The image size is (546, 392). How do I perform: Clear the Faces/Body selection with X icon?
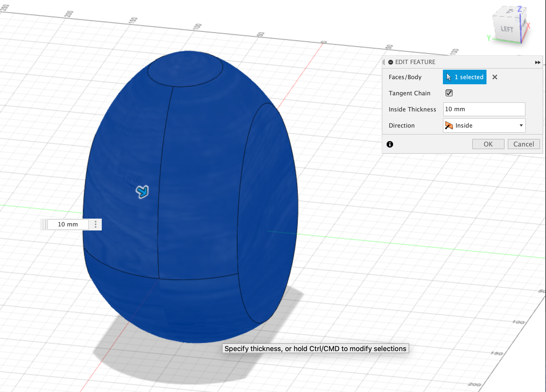(x=495, y=77)
